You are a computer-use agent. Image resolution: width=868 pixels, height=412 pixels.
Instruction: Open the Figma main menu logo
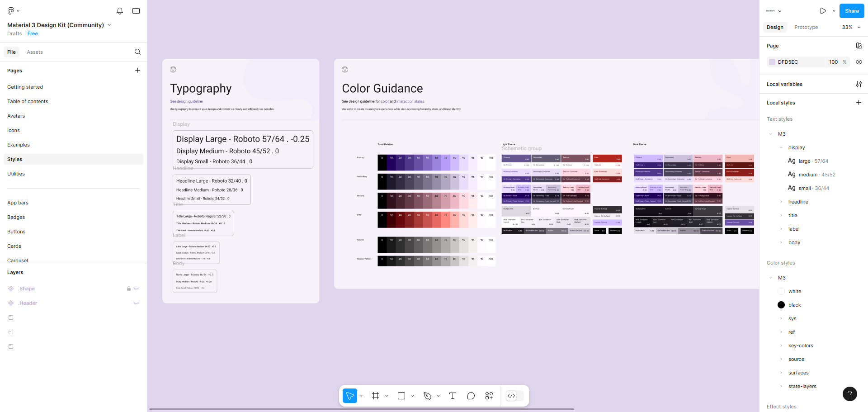[11, 10]
